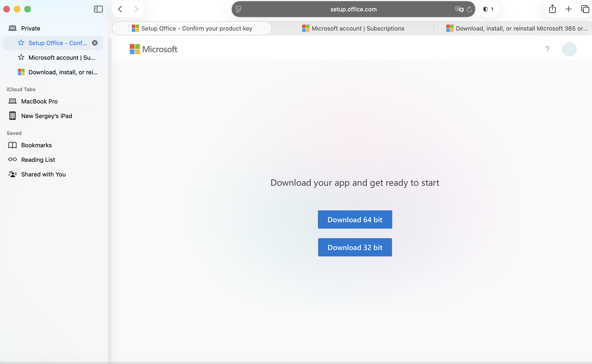Image resolution: width=592 pixels, height=364 pixels.
Task: Switch to Download, install, or reinstall tab
Action: click(x=517, y=28)
